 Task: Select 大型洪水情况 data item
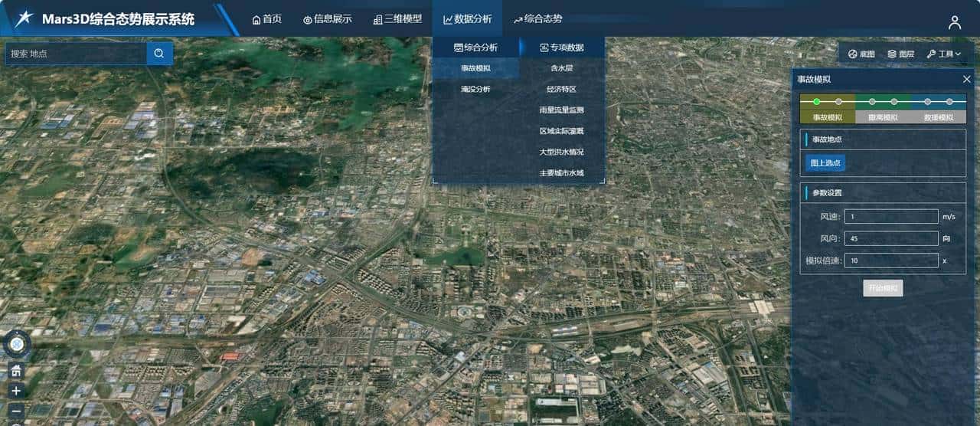[562, 152]
